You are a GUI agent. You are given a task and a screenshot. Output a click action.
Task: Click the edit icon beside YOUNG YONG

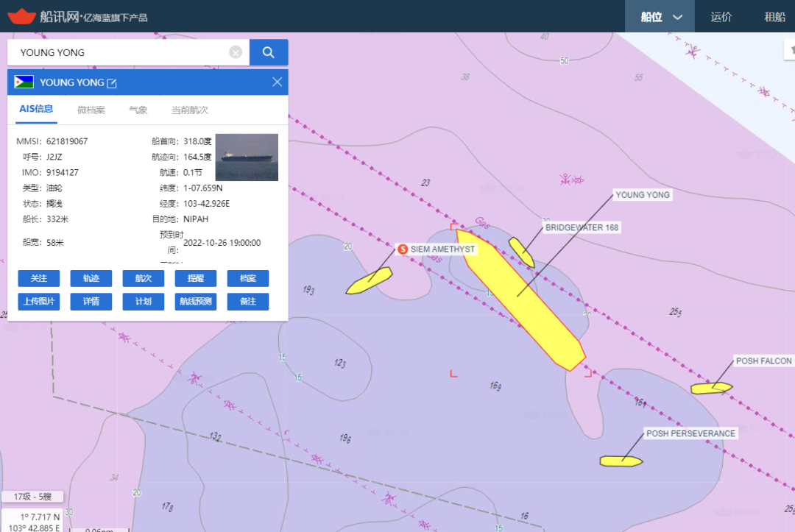pyautogui.click(x=112, y=83)
